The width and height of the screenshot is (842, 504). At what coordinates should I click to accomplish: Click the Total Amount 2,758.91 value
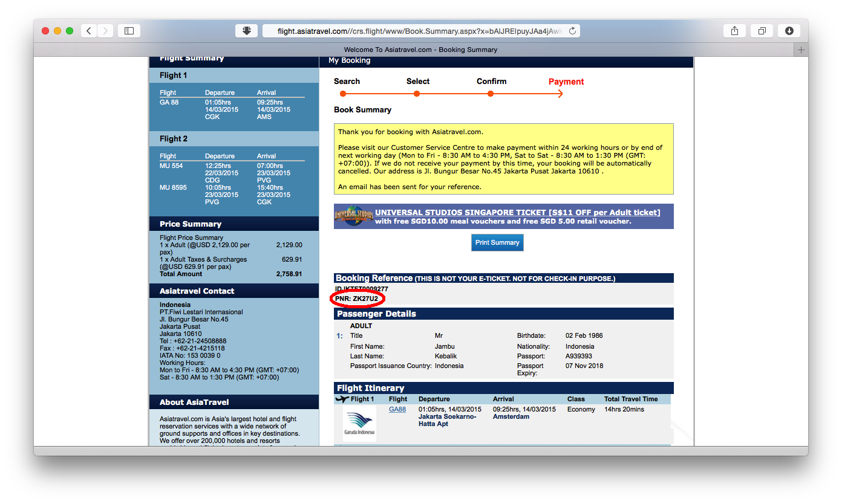pyautogui.click(x=289, y=274)
